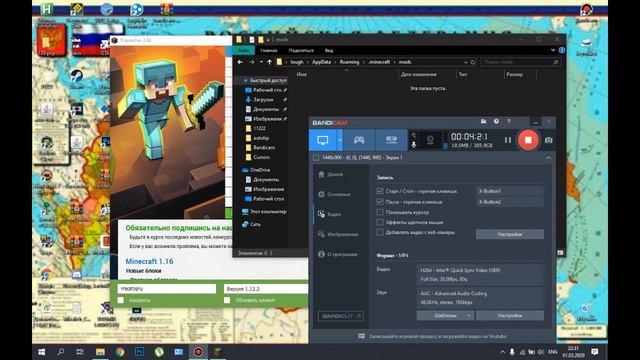This screenshot has height=360, width=640.
Task: Select Bandicam HDMI device recording mode
Action: (391, 140)
